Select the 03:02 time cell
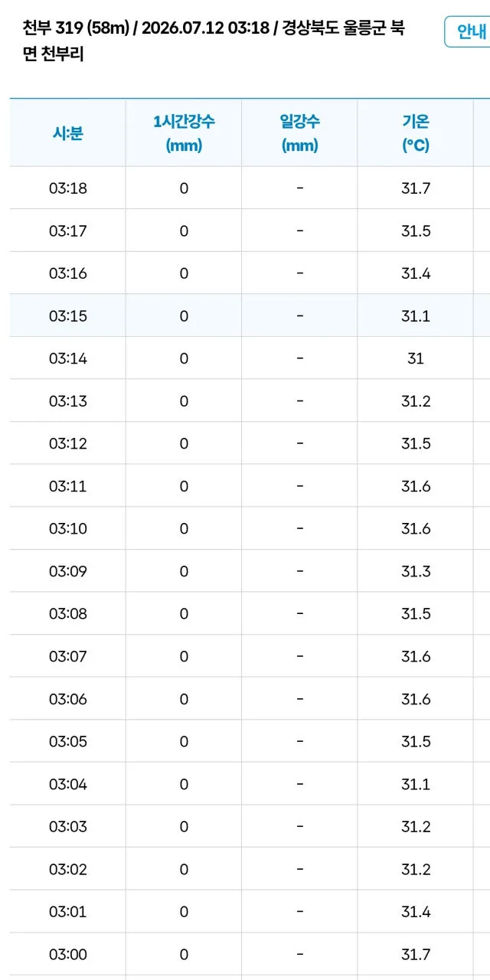490x980 pixels. click(68, 869)
